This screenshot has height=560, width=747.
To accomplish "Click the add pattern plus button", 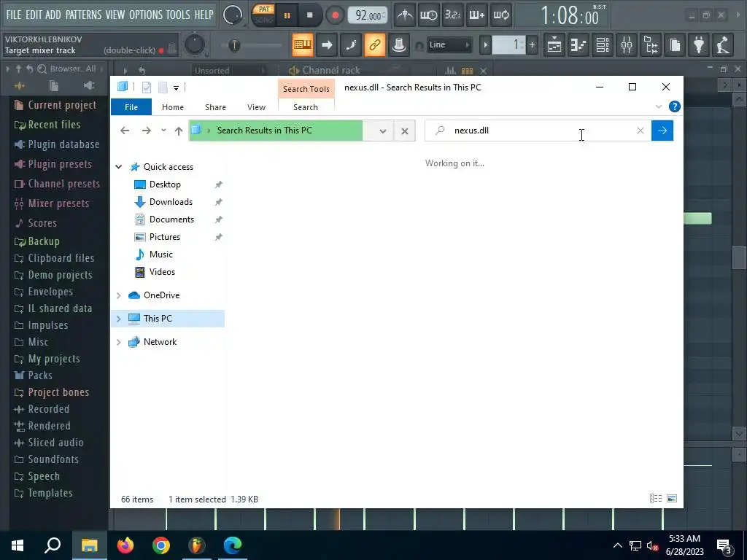I will 532,45.
